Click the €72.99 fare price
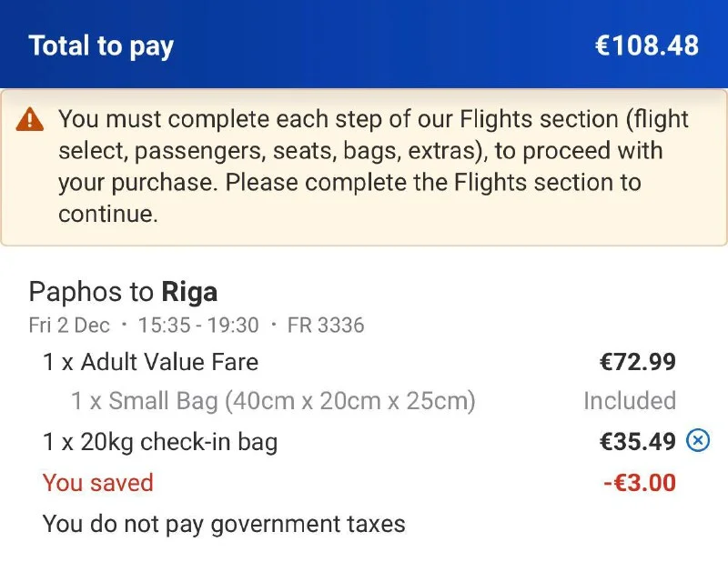This screenshot has width=728, height=562. pos(637,362)
